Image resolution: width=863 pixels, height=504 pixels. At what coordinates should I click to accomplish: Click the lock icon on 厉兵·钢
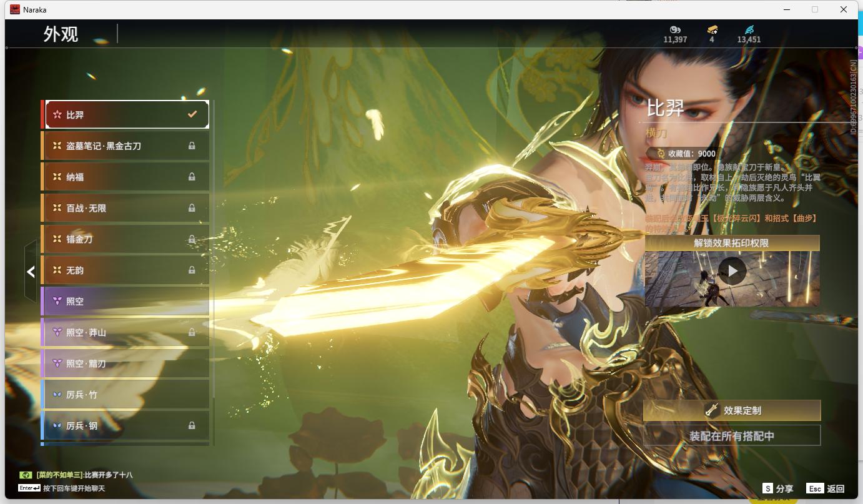(192, 425)
